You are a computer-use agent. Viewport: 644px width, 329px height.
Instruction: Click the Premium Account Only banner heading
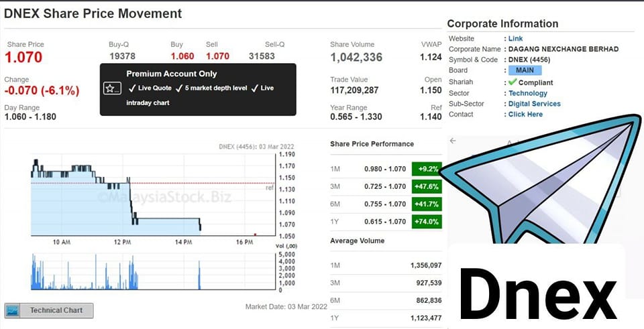click(x=172, y=74)
